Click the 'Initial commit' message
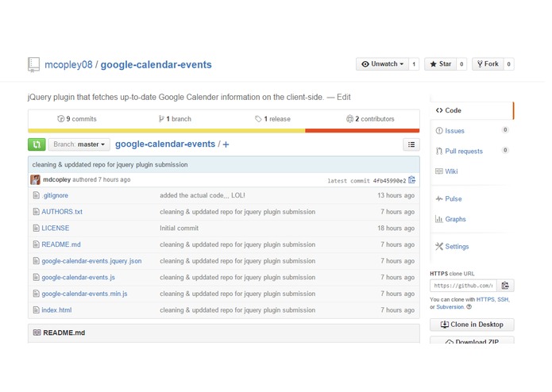Screen dimensions: 552x392 point(179,228)
